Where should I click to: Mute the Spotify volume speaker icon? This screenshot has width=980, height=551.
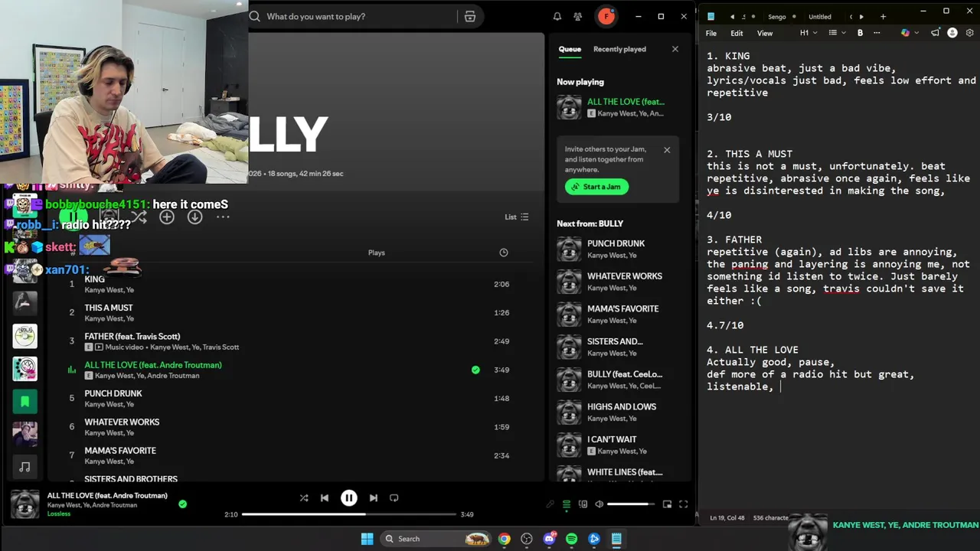(x=599, y=504)
